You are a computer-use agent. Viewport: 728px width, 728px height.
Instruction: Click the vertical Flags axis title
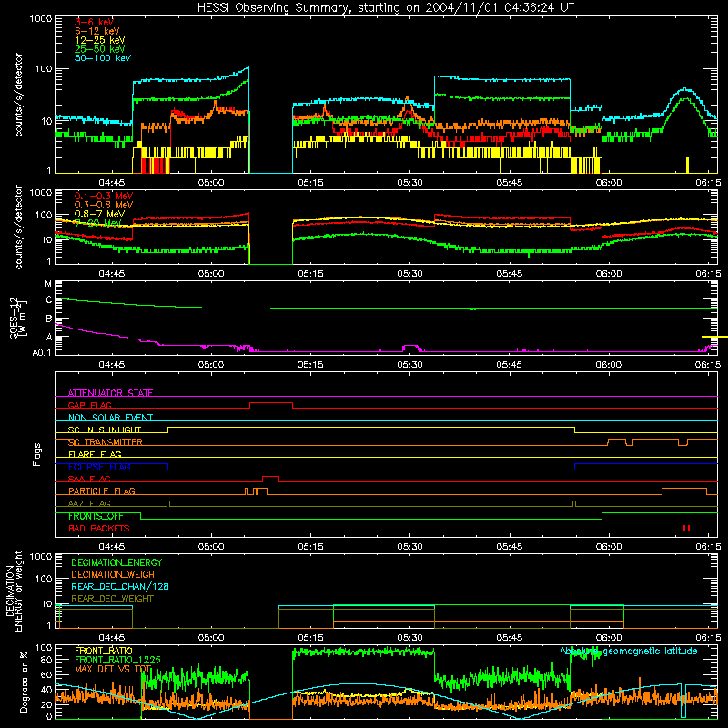point(37,454)
